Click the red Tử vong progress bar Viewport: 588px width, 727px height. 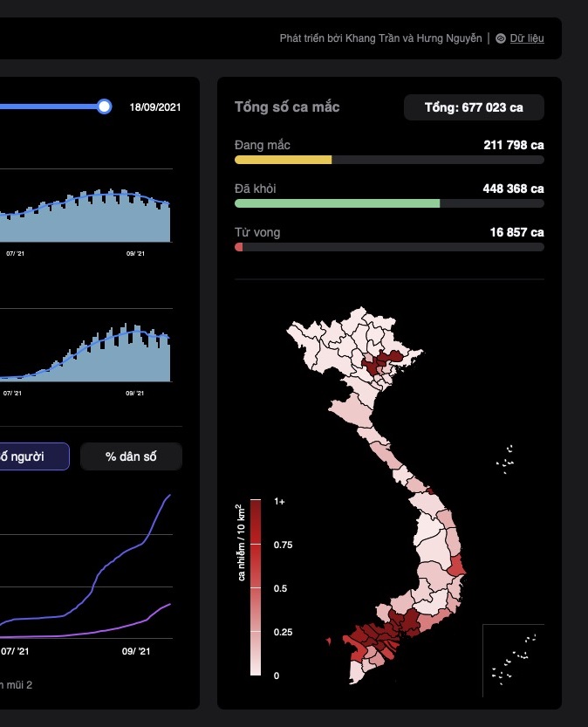(239, 247)
